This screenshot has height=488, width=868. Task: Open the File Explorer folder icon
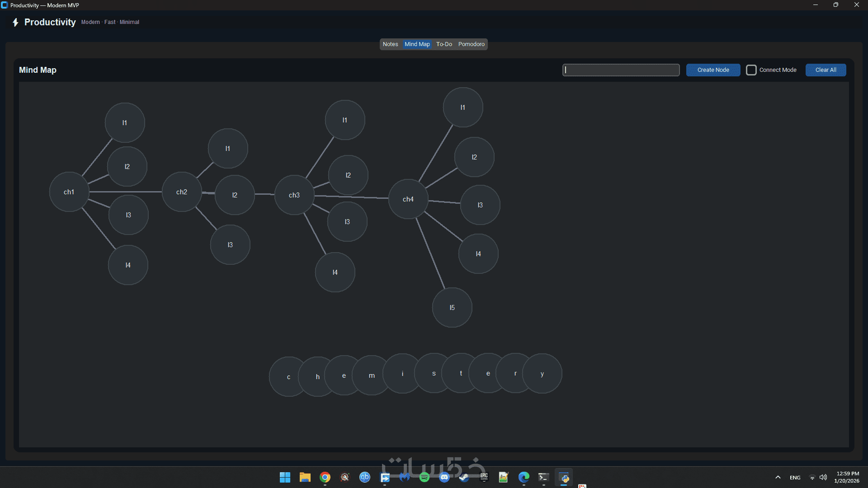pyautogui.click(x=305, y=477)
